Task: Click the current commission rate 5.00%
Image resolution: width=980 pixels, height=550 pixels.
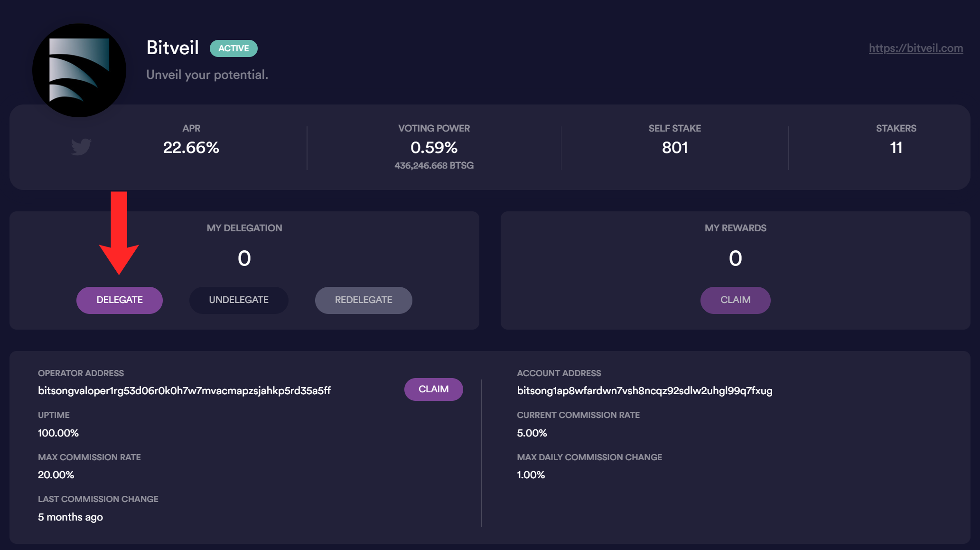Action: point(532,433)
